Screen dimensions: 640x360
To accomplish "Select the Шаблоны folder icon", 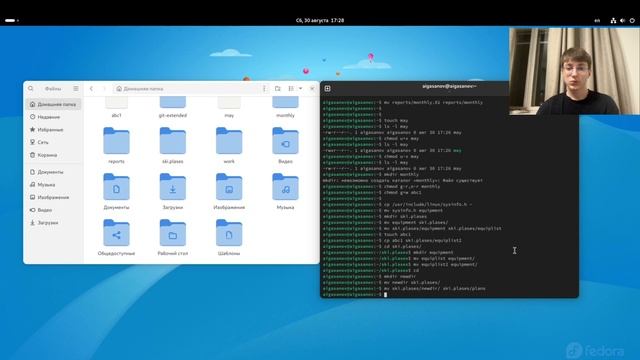I will point(229,233).
